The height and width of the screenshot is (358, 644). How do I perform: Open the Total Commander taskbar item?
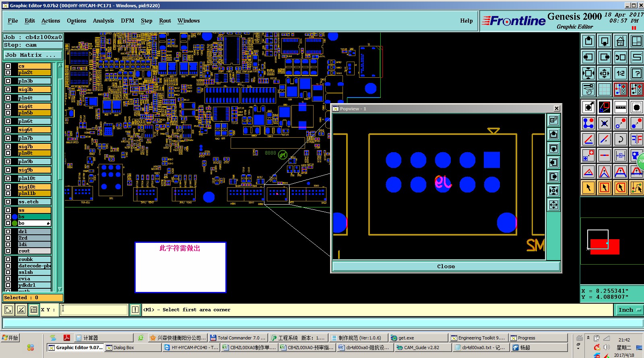pos(238,338)
